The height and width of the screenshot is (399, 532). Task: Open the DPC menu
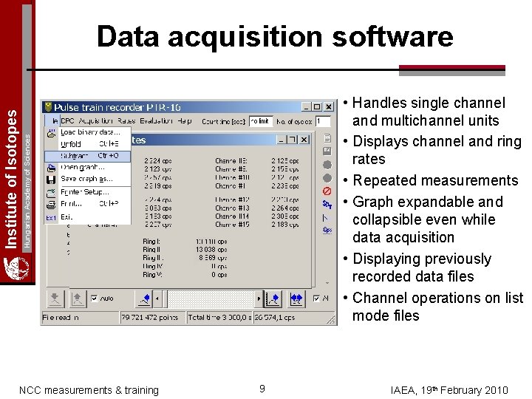67,121
